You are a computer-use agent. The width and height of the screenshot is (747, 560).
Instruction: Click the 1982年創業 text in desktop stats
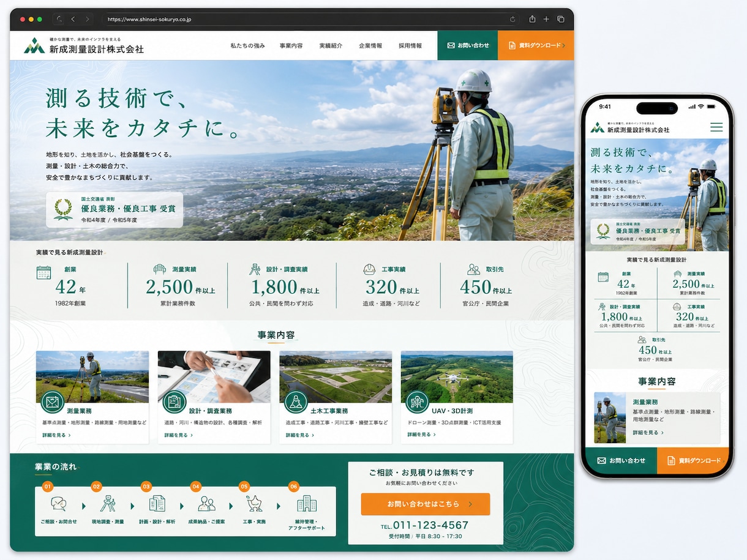[71, 303]
